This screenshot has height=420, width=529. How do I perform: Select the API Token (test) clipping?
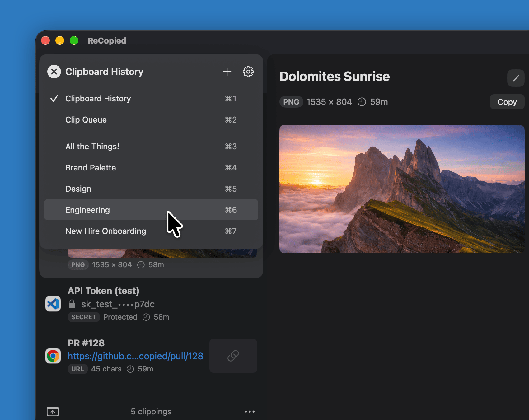tap(151, 304)
